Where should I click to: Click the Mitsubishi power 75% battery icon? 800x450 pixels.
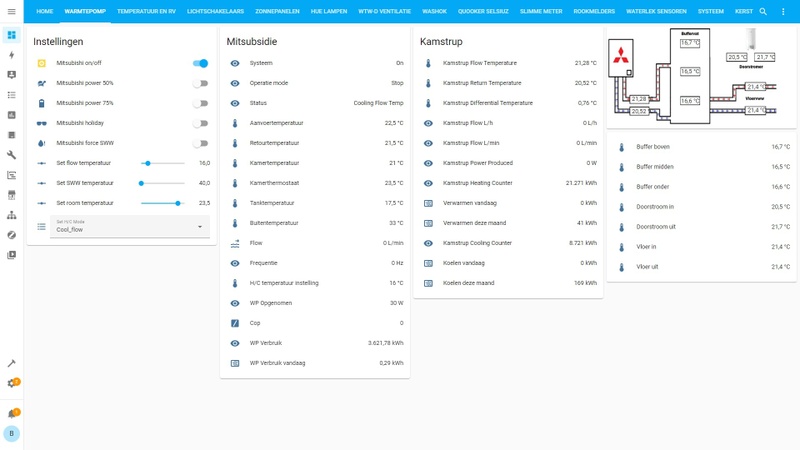[42, 103]
